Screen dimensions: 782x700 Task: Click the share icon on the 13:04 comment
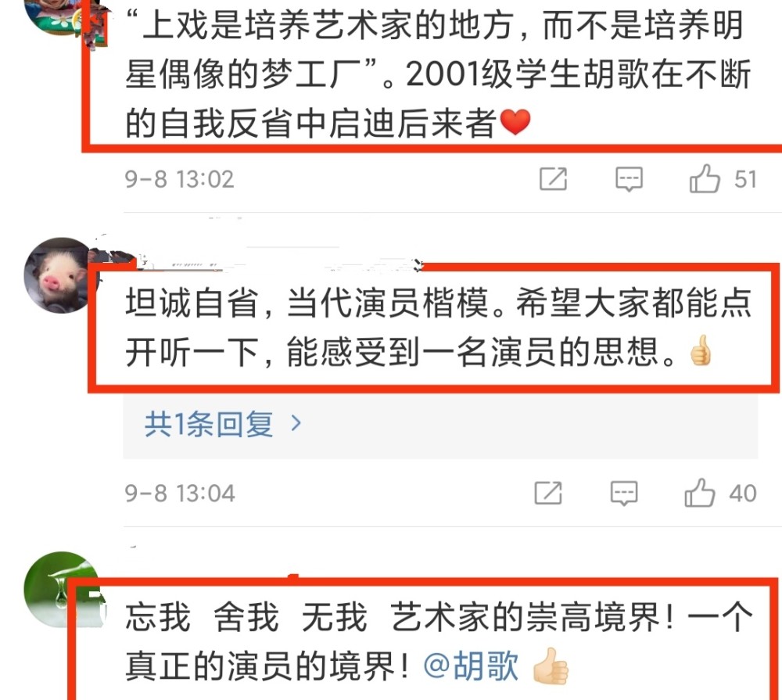click(548, 493)
